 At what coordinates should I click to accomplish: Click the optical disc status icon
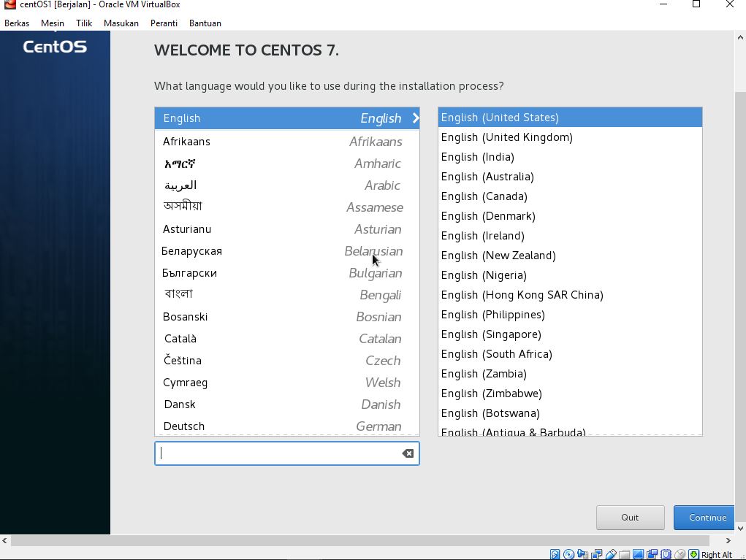point(568,554)
